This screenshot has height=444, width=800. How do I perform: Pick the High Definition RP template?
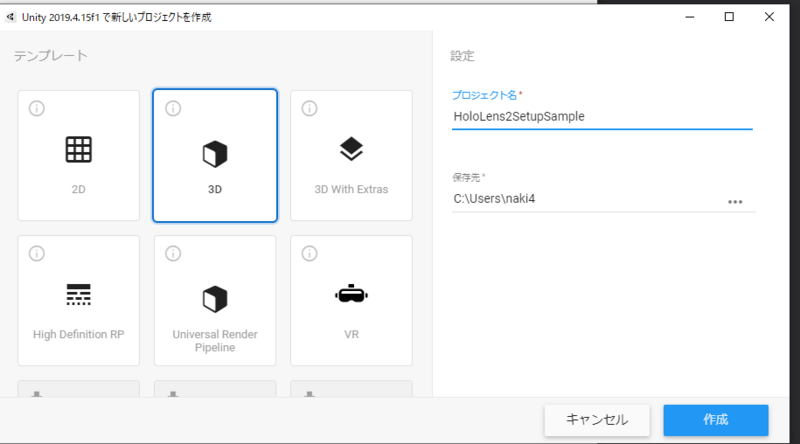[79, 301]
